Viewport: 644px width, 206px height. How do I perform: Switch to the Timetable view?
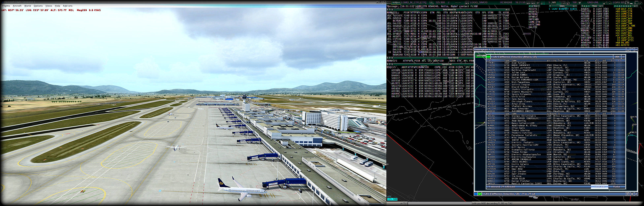pyautogui.click(x=600, y=187)
